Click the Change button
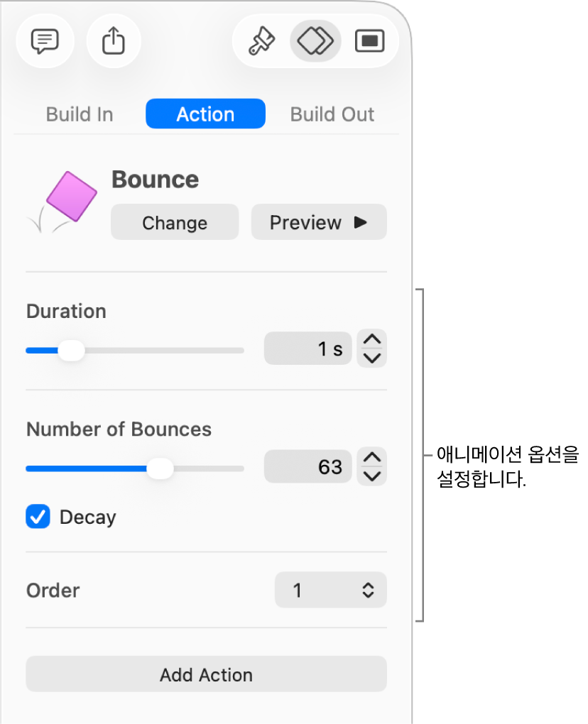 coord(175,223)
